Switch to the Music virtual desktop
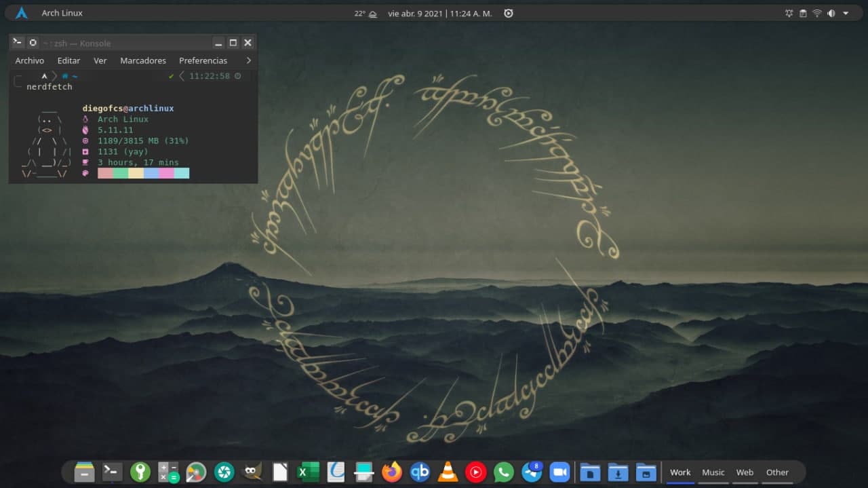The image size is (868, 488). point(713,472)
